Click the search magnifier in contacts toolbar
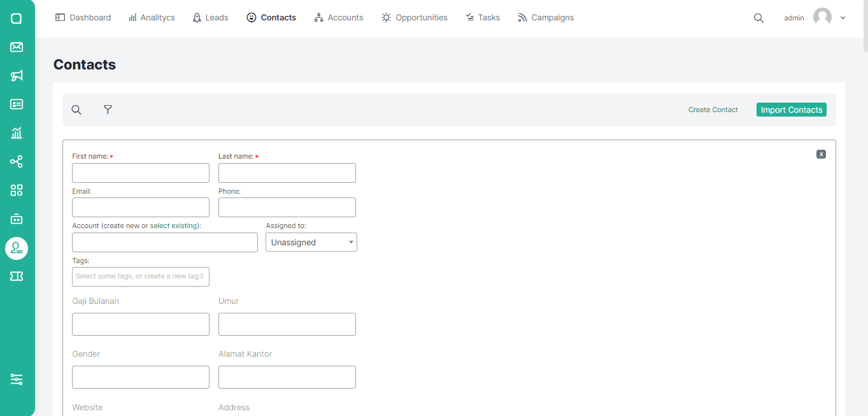 76,110
